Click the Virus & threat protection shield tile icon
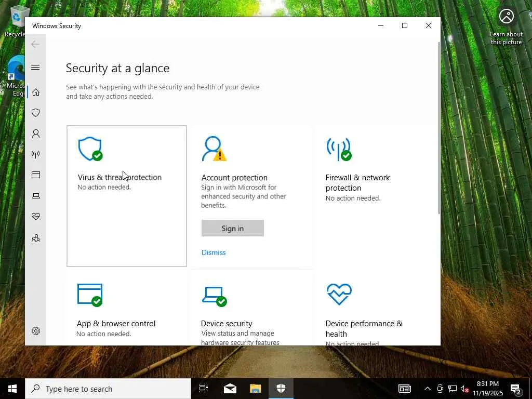This screenshot has width=532, height=399. pyautogui.click(x=90, y=149)
